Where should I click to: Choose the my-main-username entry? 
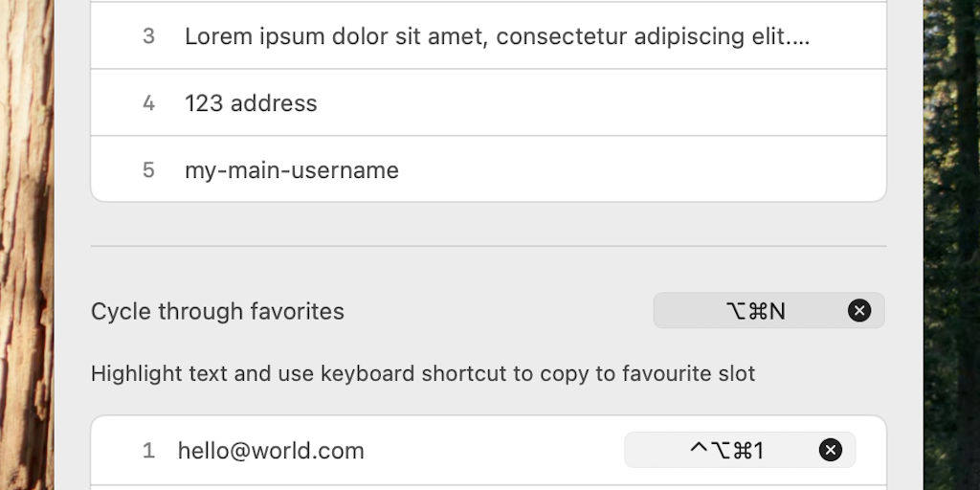point(291,170)
